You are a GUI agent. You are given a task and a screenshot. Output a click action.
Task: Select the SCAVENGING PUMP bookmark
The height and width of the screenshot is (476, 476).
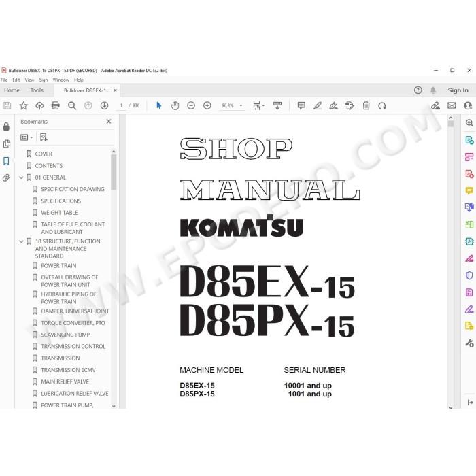pyautogui.click(x=65, y=335)
